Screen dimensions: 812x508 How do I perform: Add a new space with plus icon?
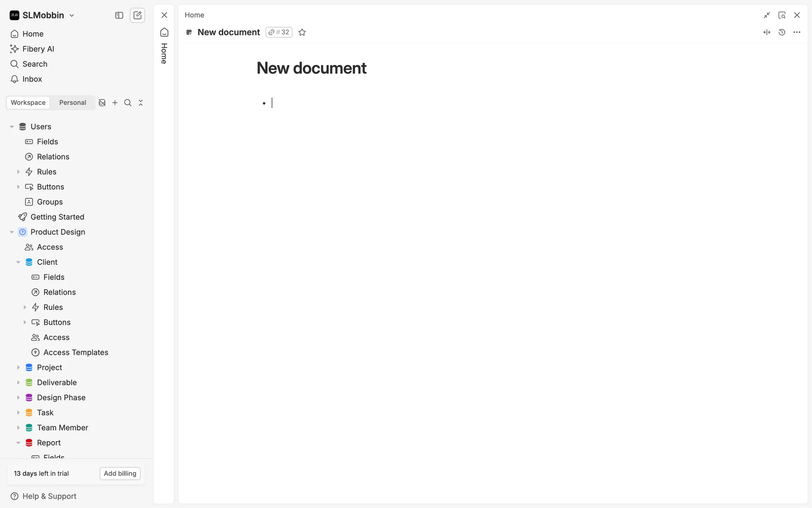(115, 103)
